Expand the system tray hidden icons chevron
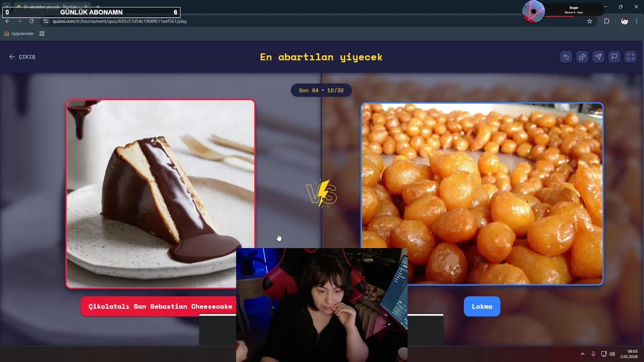Viewport: 644px width, 362px height. (583, 354)
